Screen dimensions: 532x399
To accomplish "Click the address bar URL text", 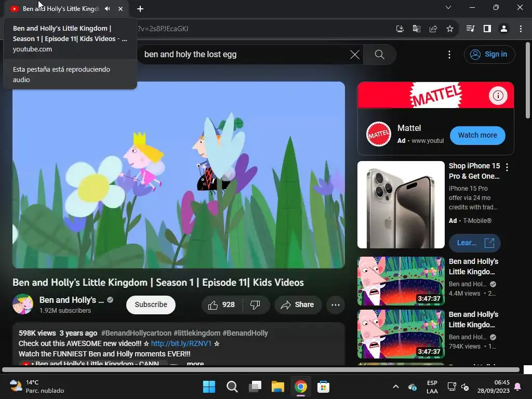I will click(163, 29).
